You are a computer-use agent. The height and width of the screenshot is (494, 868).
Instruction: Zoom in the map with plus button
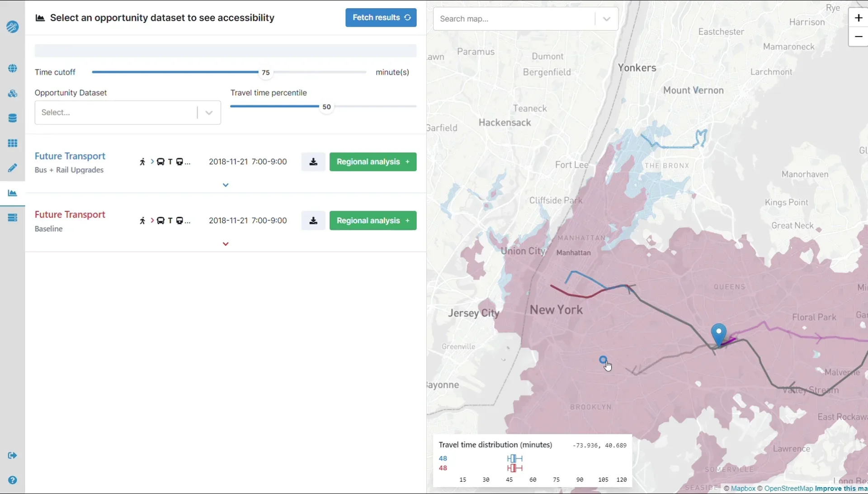coord(858,18)
